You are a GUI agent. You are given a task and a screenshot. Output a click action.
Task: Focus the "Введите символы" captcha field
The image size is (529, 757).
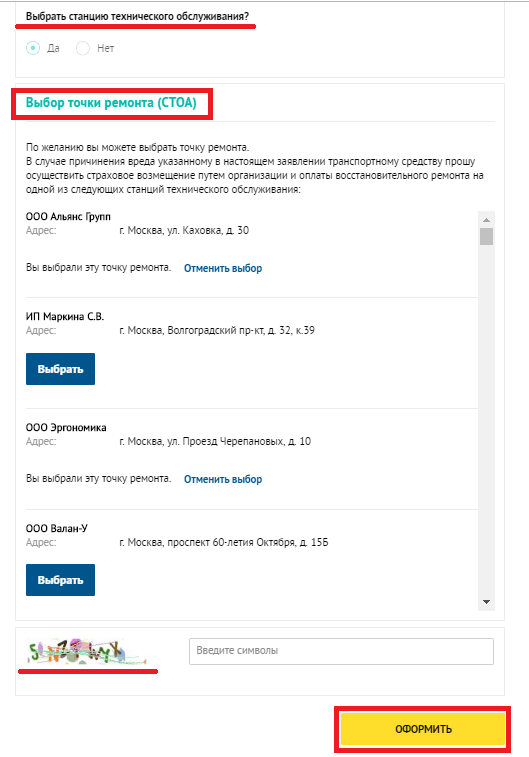(341, 651)
